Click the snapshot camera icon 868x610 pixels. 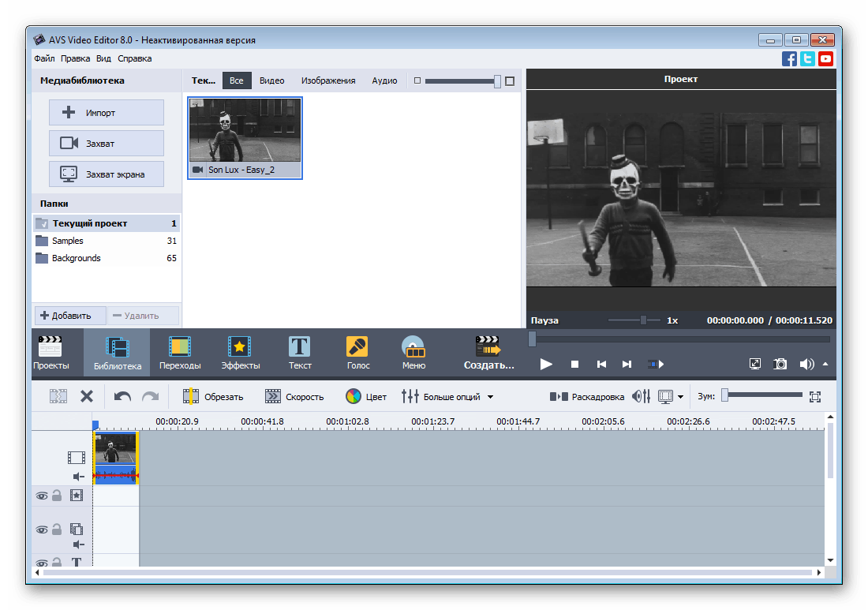click(780, 364)
